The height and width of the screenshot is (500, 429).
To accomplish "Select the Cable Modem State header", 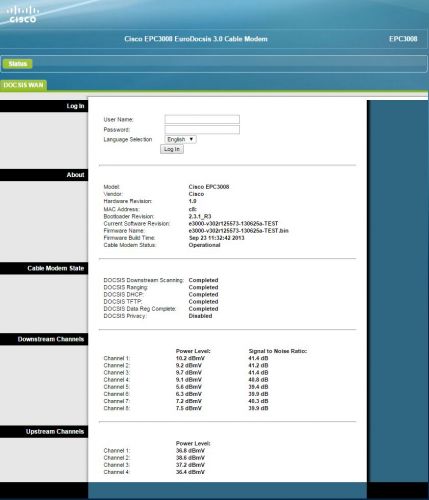I will tap(44, 268).
